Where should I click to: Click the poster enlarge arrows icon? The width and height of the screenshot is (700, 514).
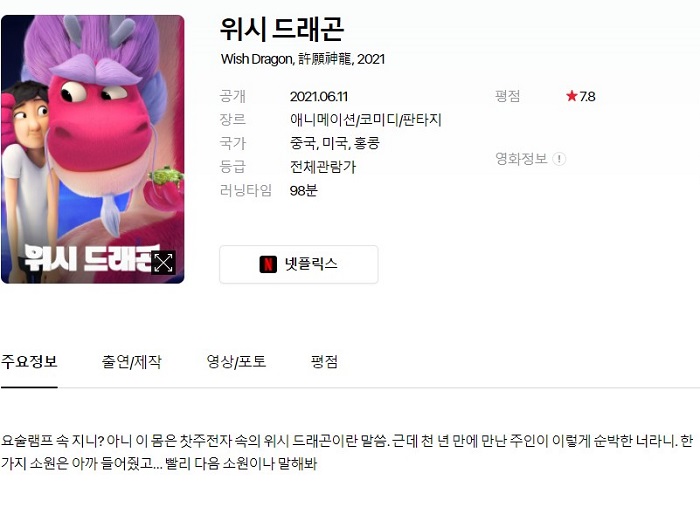[163, 263]
